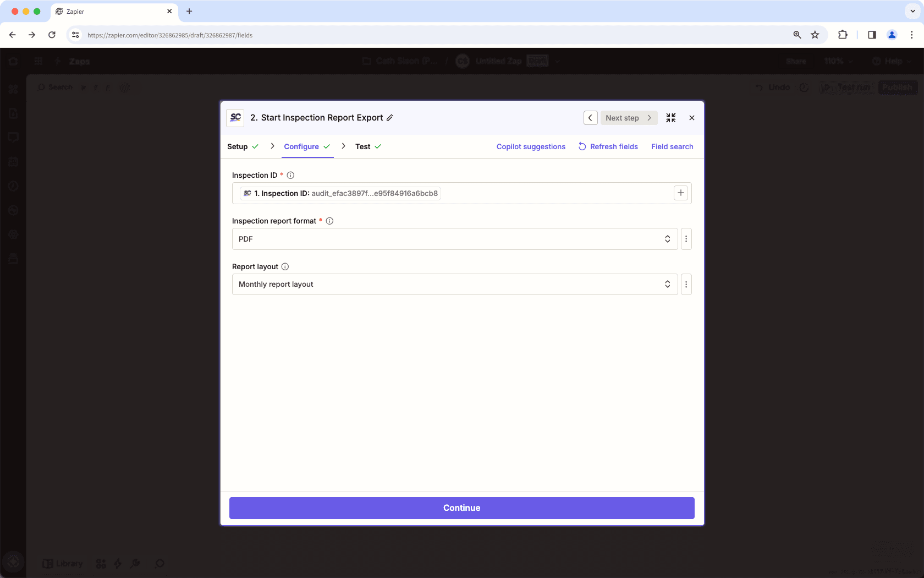The width and height of the screenshot is (924, 578).
Task: View the Report layout info tooltip
Action: coord(285,266)
